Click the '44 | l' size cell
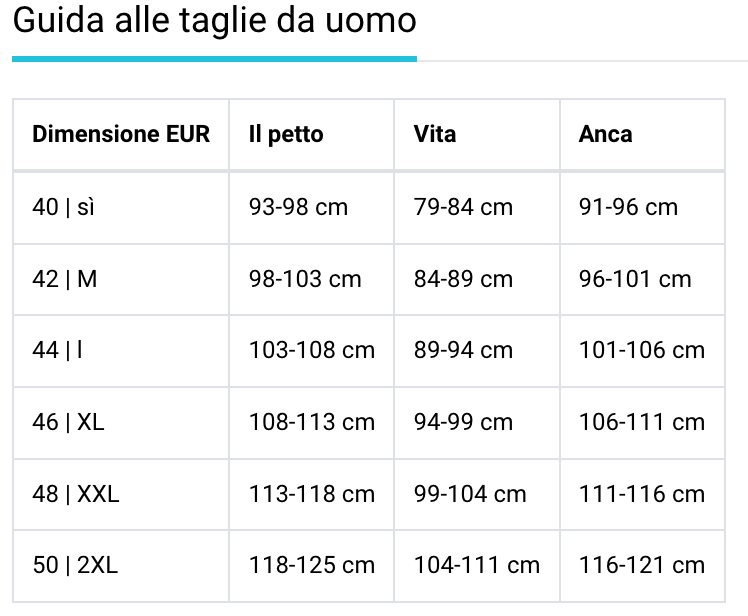This screenshot has height=616, width=748. point(58,350)
